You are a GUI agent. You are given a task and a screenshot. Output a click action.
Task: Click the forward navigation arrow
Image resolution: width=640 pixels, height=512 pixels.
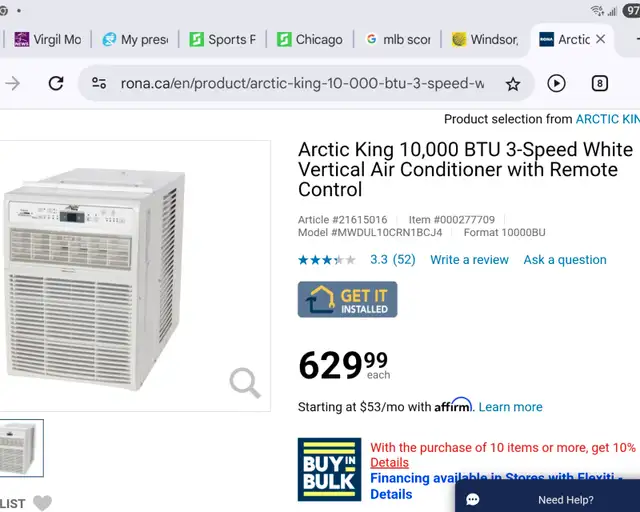(x=13, y=84)
